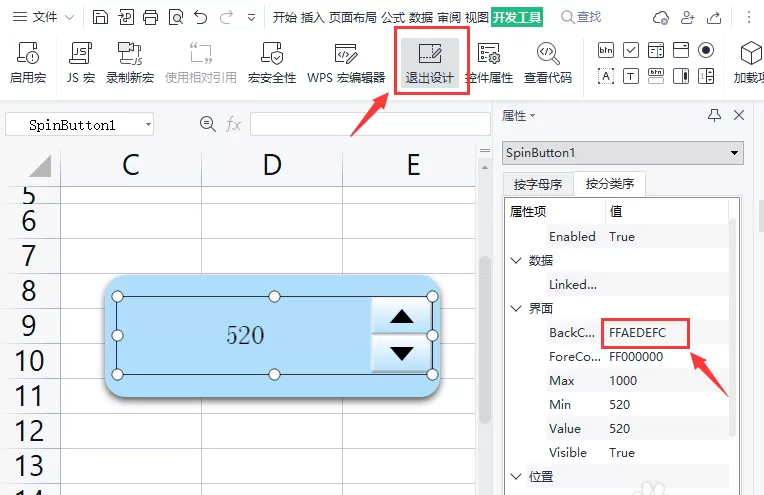Screen dimensions: 764x495
Task: Click the save icon
Action: pos(100,17)
